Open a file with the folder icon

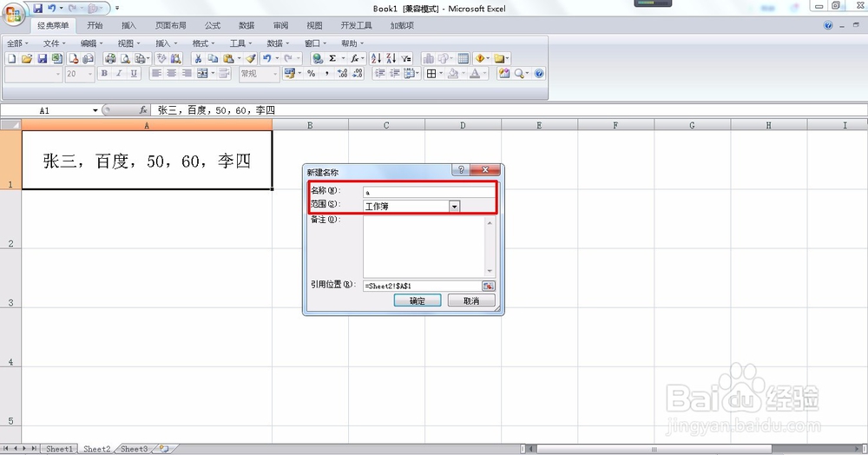click(x=27, y=58)
